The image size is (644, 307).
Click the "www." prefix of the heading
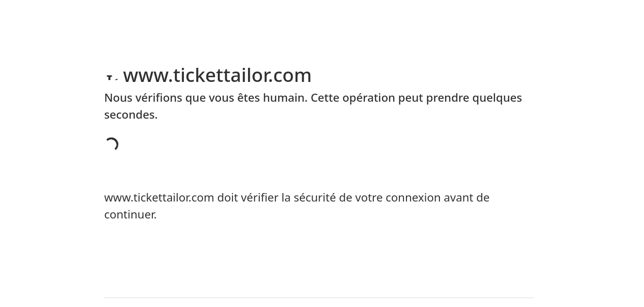click(x=148, y=75)
